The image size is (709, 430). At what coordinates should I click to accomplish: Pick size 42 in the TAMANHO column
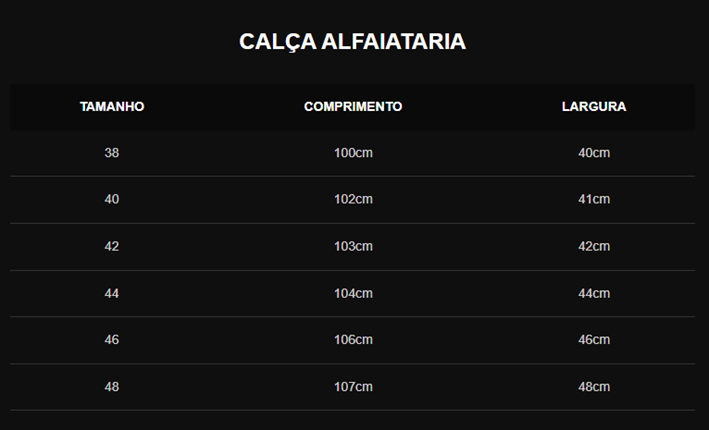click(112, 246)
